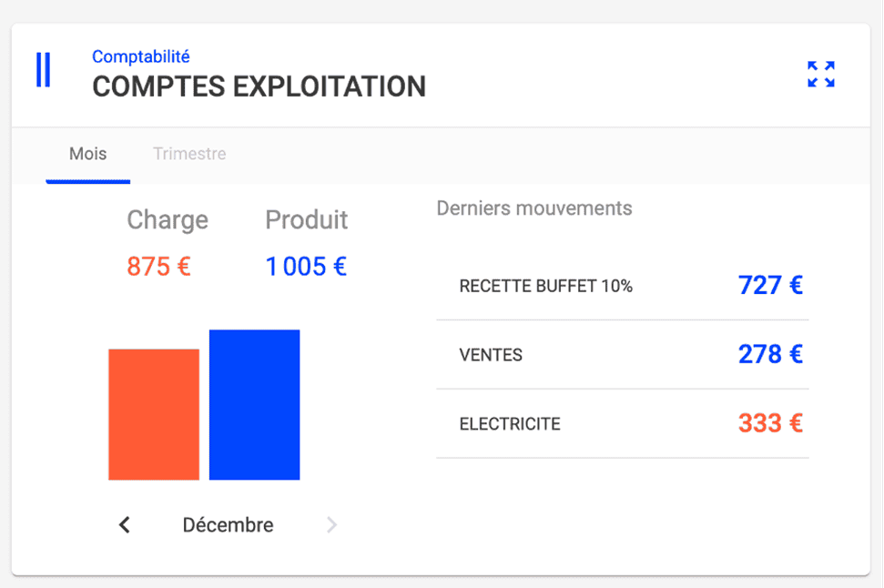Open the RECETTE BUFFET 10% entry
Screen dimensions: 884x588
point(546,286)
